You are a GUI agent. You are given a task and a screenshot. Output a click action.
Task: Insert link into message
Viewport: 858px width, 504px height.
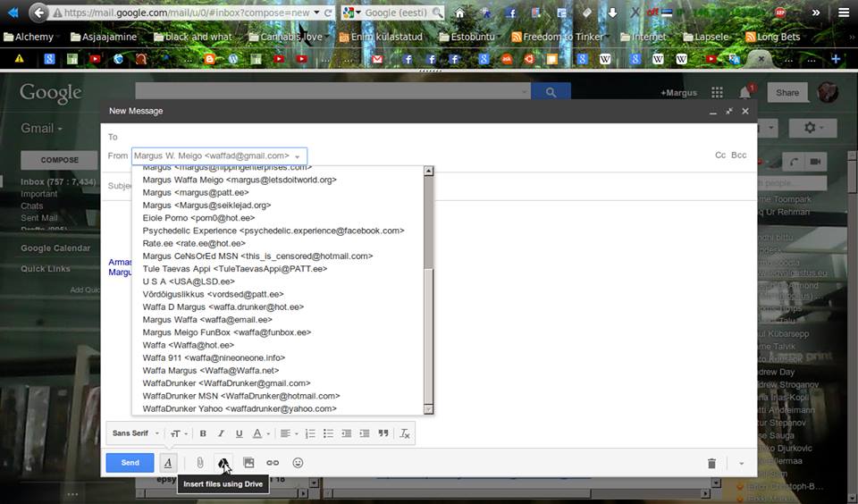(x=273, y=463)
